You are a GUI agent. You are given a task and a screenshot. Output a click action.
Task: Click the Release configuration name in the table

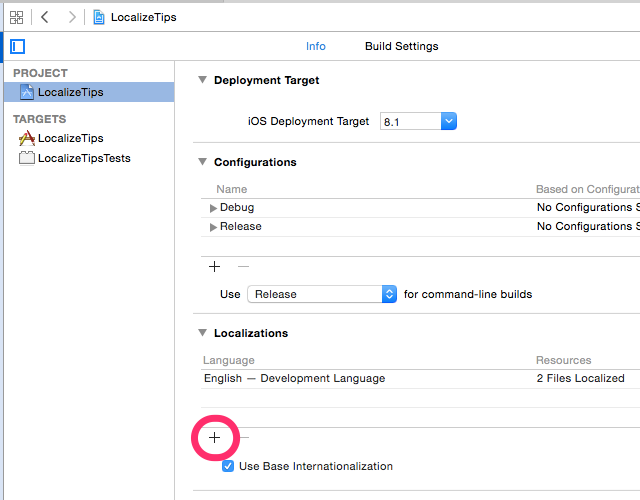(x=240, y=226)
